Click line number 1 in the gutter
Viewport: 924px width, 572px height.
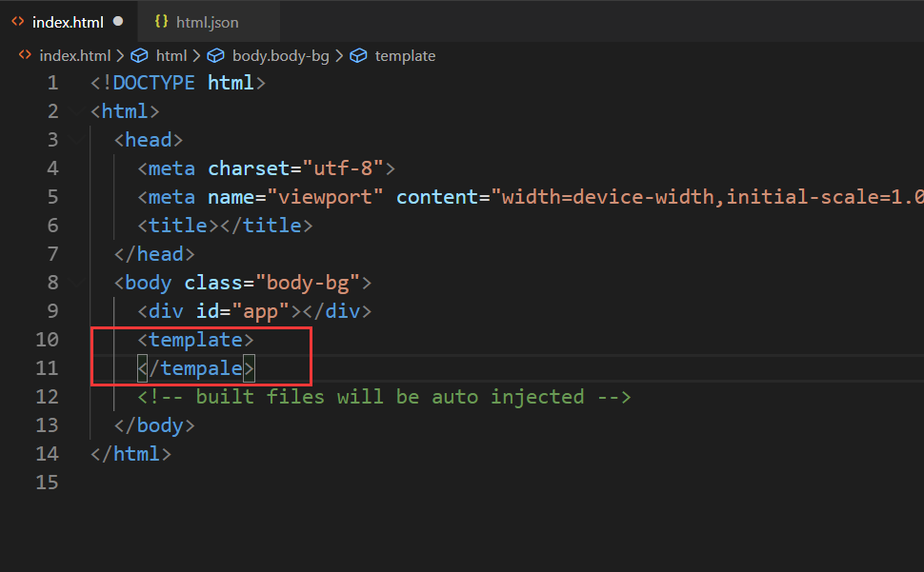[52, 83]
